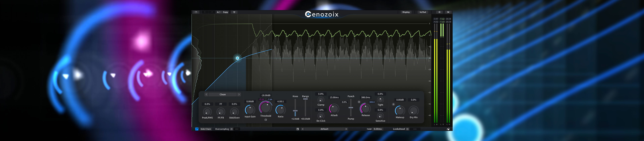
Task: Enable auto release A button
Action: pyautogui.click(x=359, y=102)
